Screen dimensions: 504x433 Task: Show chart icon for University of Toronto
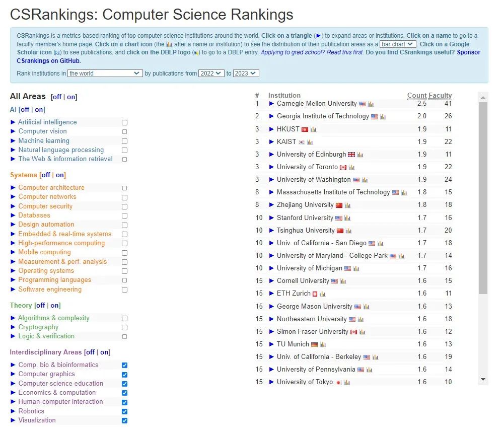(352, 168)
